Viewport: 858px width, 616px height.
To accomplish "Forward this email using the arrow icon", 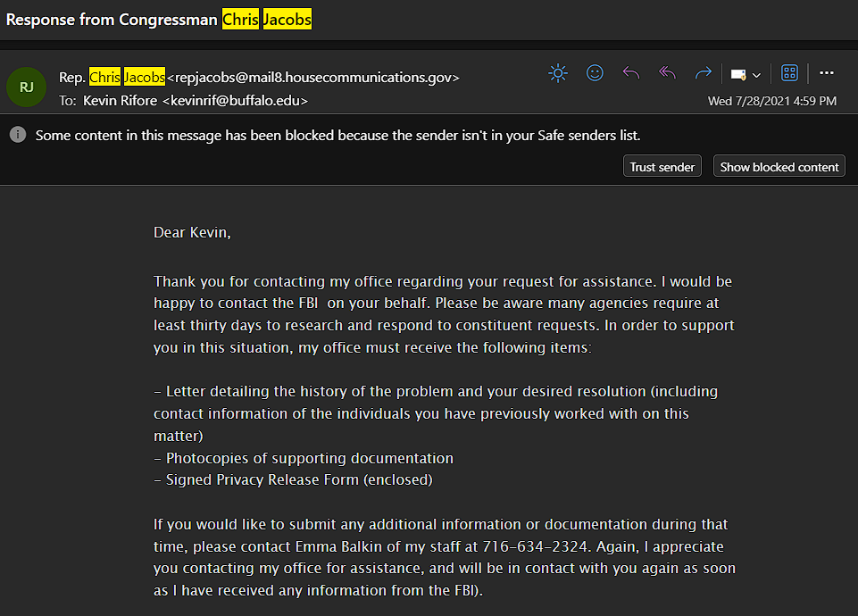I will pos(704,74).
